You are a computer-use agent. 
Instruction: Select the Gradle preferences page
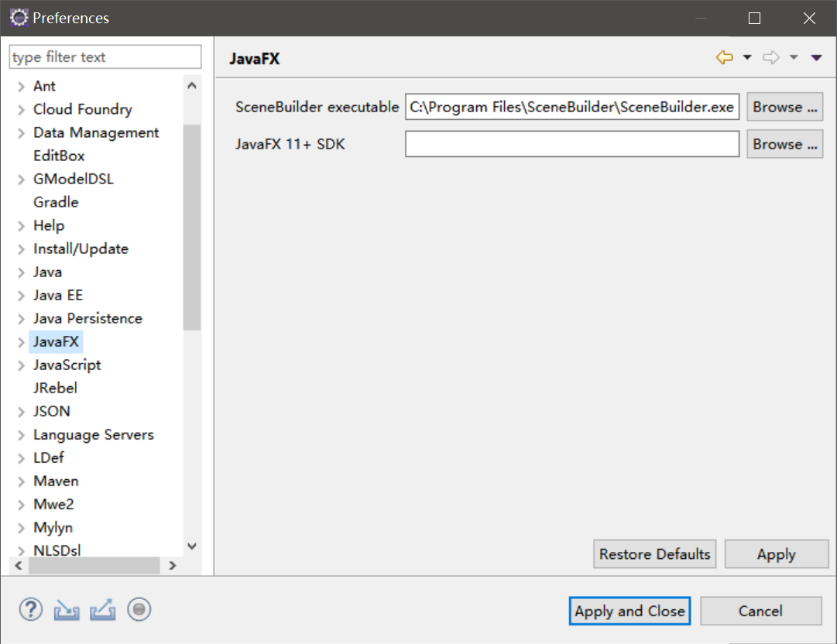point(56,202)
